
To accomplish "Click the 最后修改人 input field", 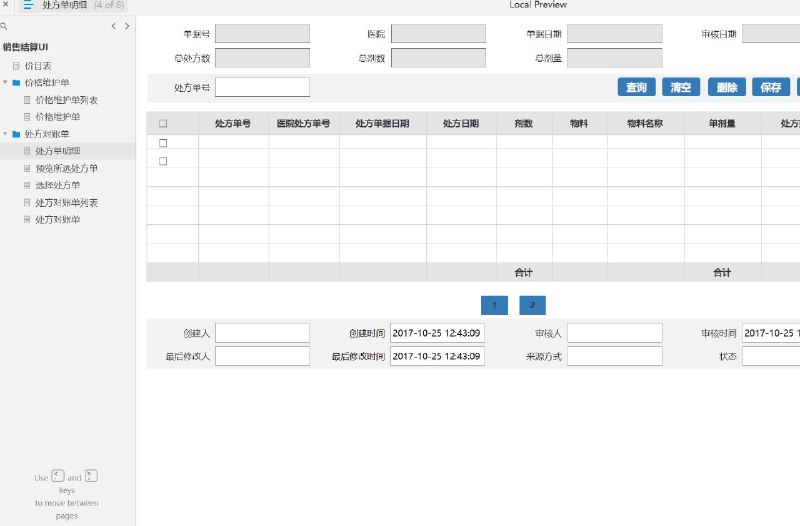I will (x=262, y=356).
